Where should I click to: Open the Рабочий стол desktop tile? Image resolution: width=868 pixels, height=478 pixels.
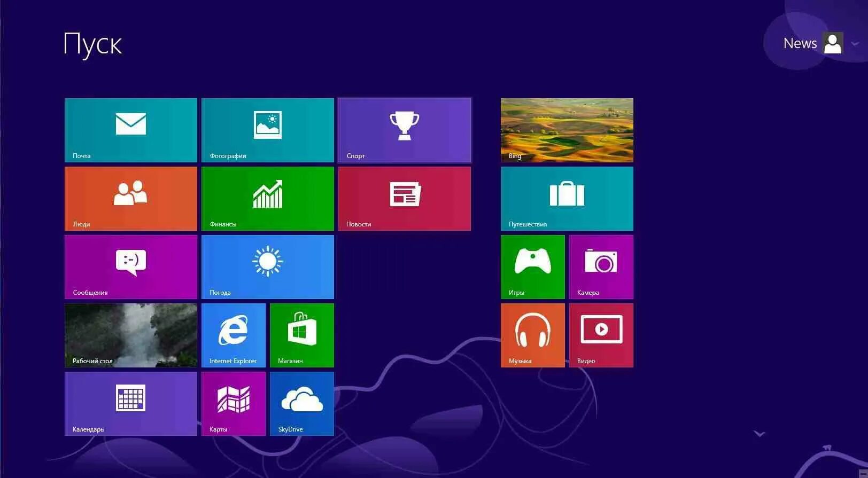[x=131, y=335]
